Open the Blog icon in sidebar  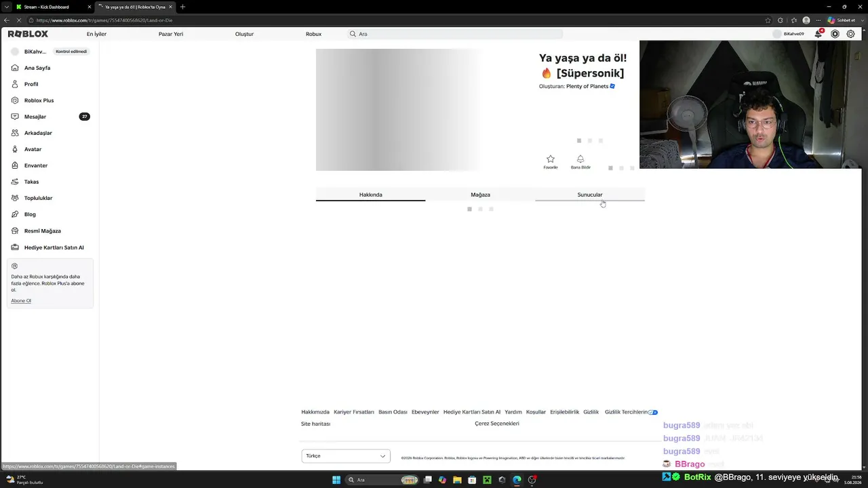15,214
